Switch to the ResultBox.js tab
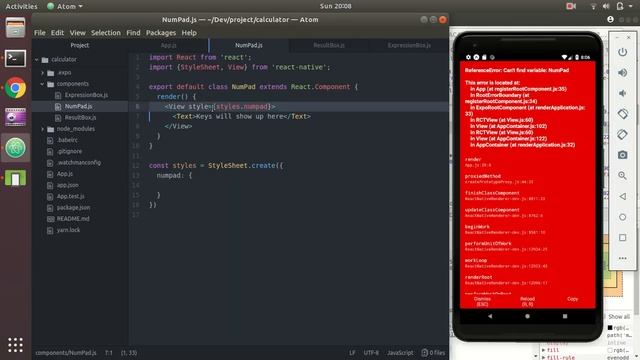Screen dimensions: 640x360 click(329, 45)
